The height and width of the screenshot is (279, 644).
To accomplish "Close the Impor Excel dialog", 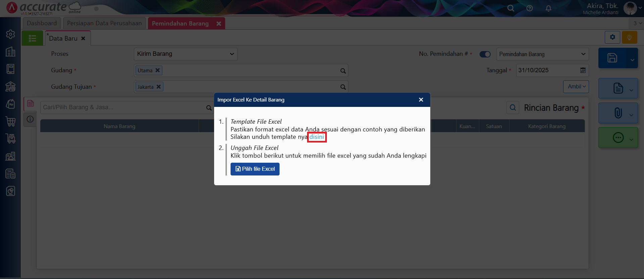I will (421, 100).
